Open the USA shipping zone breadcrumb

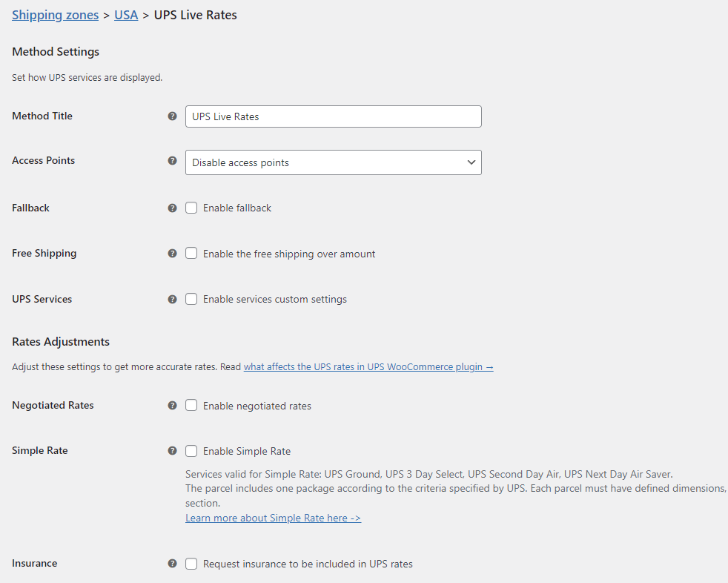[125, 15]
